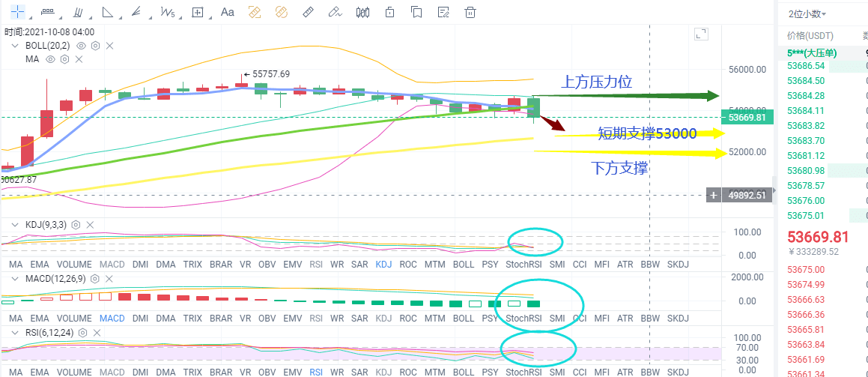
Task: Select CCI tab in the KDJ panel row
Action: [x=580, y=264]
